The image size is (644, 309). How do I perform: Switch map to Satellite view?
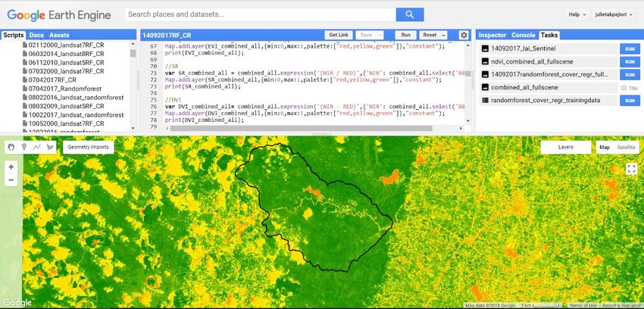pos(627,148)
